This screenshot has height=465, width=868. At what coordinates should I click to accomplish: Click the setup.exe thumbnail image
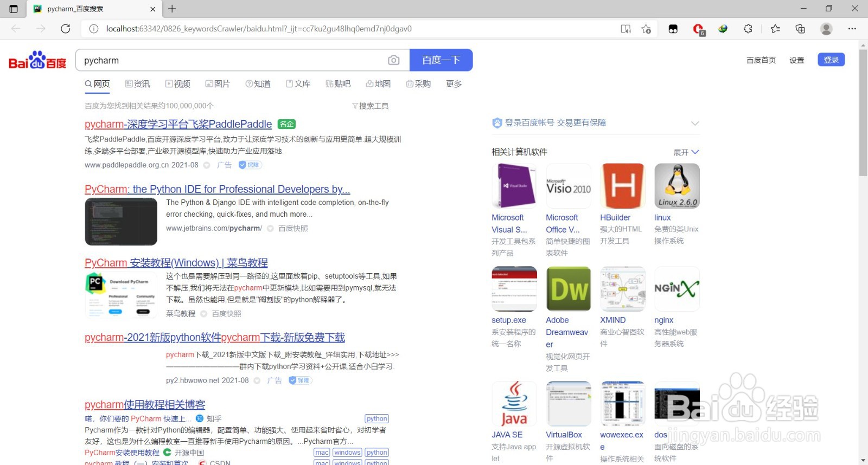(514, 289)
